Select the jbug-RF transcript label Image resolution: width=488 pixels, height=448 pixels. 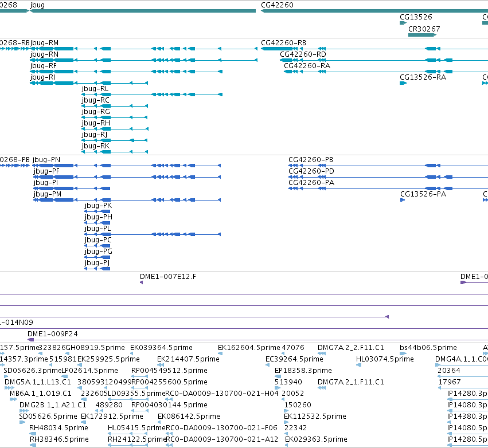click(43, 66)
